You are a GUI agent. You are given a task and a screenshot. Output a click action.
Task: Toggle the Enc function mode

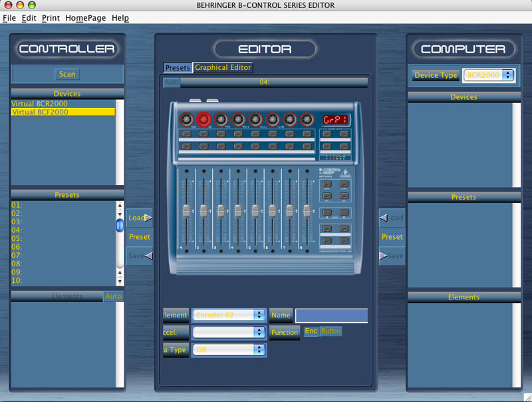[311, 331]
